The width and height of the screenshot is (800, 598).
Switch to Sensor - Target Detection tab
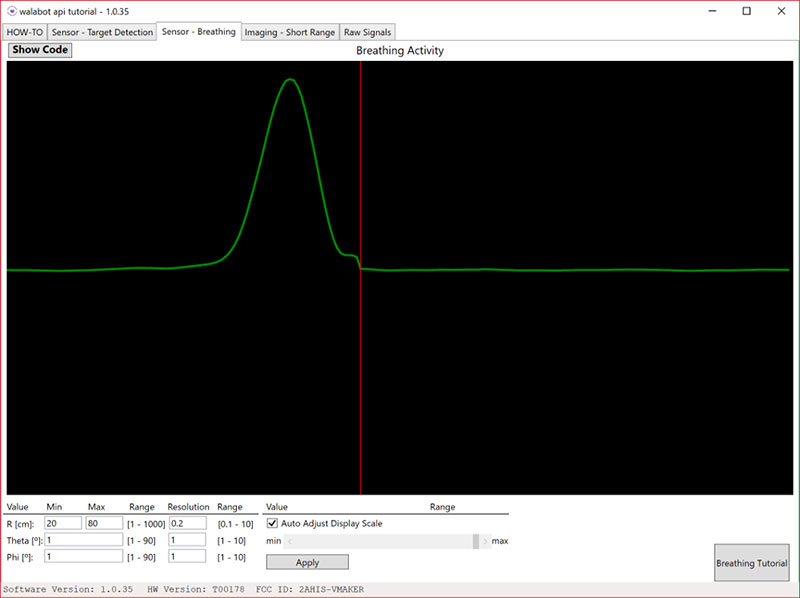(x=102, y=32)
